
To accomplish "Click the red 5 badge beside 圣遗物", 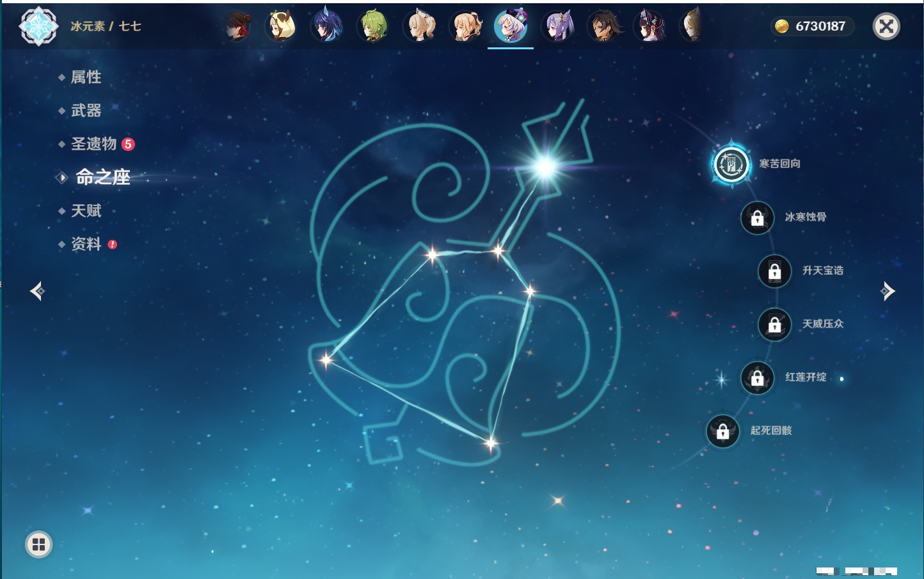I will [128, 144].
